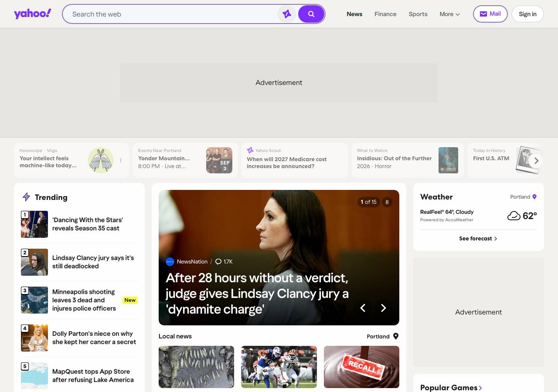558x392 pixels.
Task: Pause the headline slideshow
Action: pos(387,202)
